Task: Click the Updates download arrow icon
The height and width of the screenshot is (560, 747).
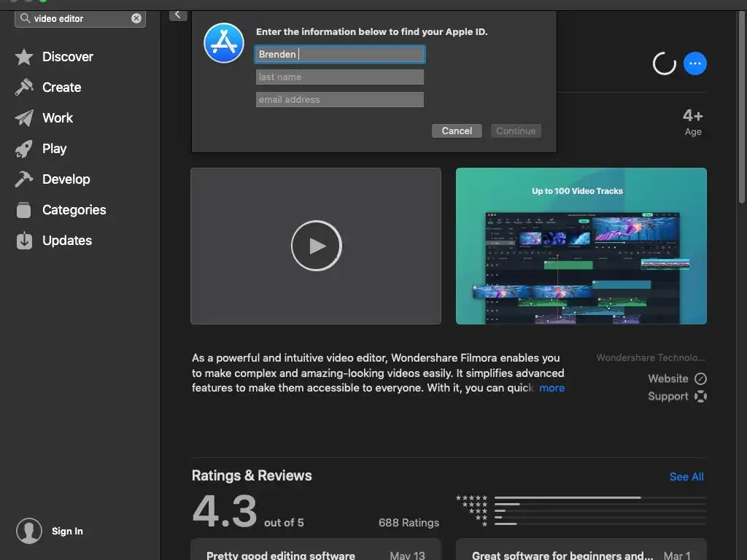Action: (x=24, y=241)
